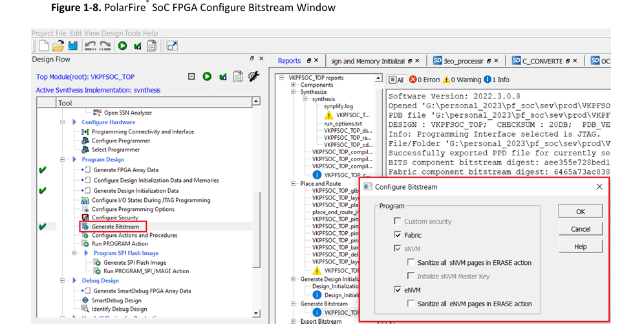The image size is (644, 336).
Task: Switch to the Reports tab
Action: point(289,60)
